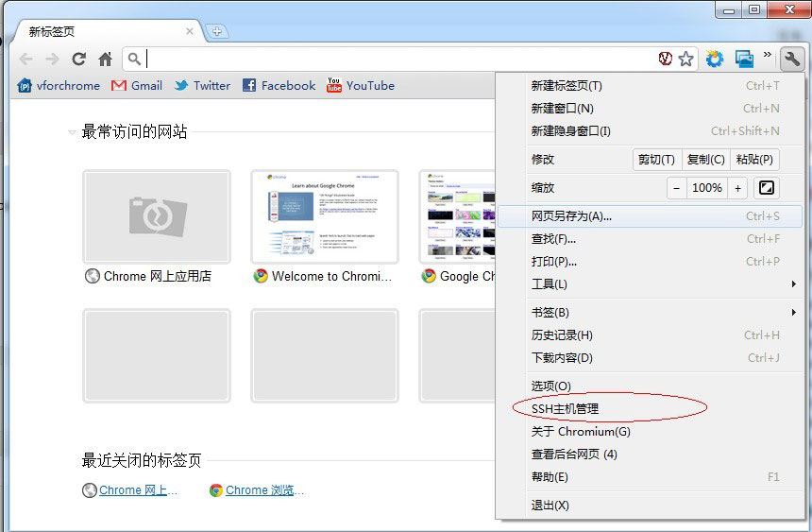Click the reload page icon

pyautogui.click(x=79, y=59)
